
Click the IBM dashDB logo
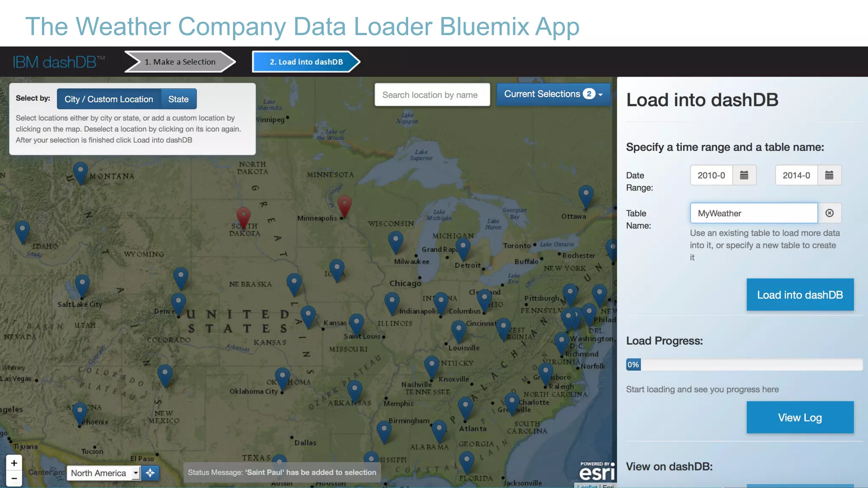pos(59,62)
